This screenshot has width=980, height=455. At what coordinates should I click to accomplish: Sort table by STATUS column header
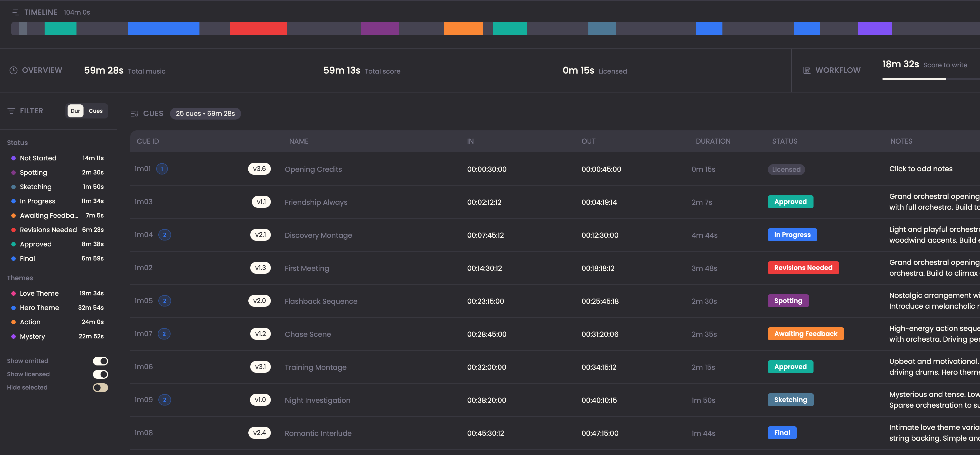784,141
